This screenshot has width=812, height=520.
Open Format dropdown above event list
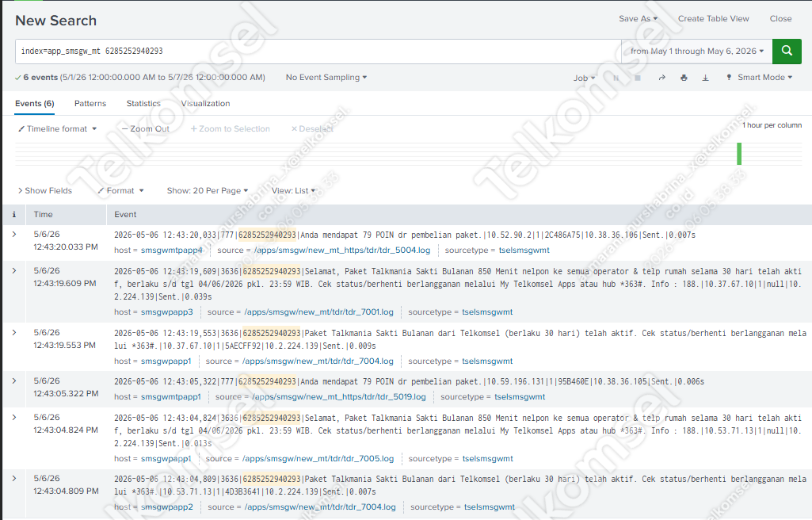(120, 190)
